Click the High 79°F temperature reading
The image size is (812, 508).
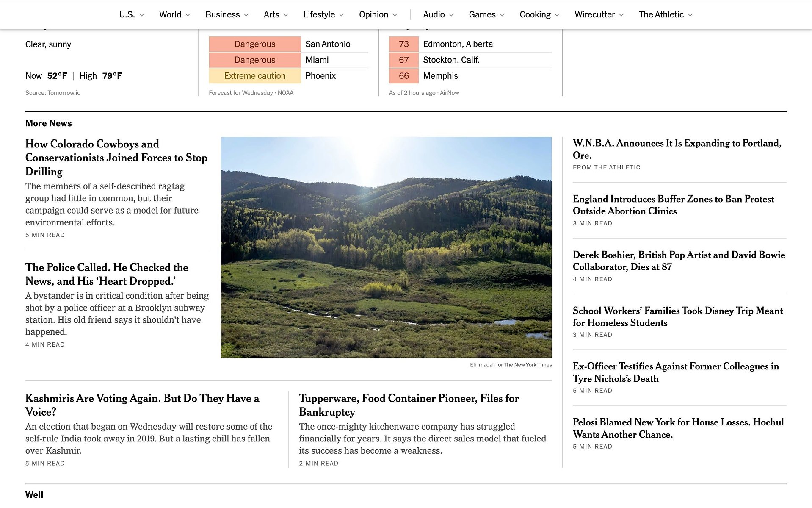(x=101, y=76)
